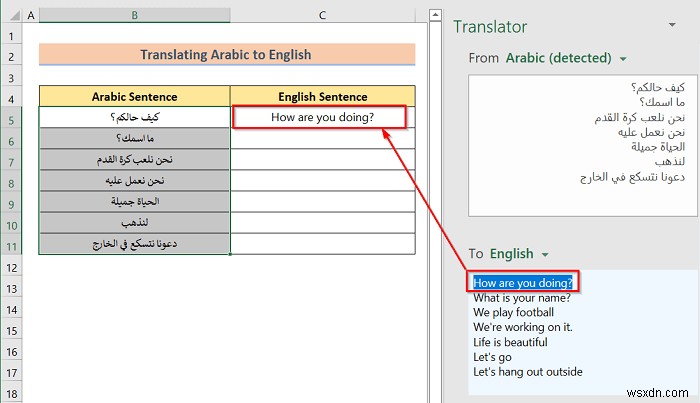Open the Translator pane options arrow
This screenshot has width=700, height=403.
click(672, 25)
